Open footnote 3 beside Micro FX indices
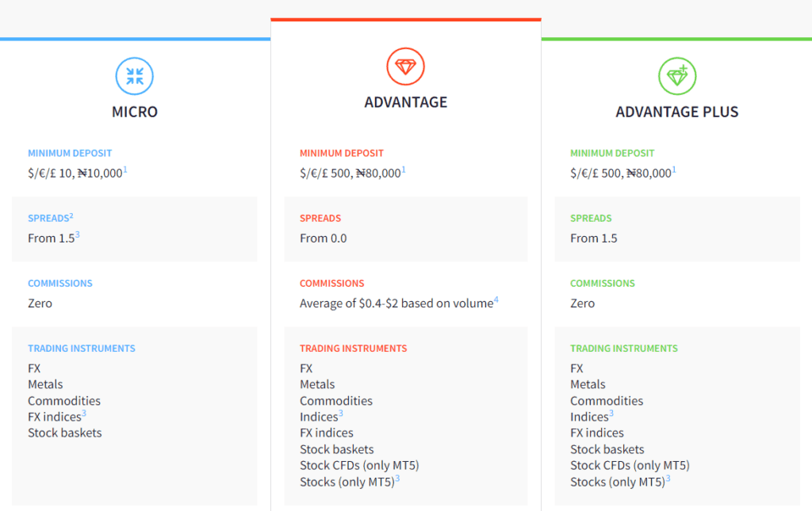The height and width of the screenshot is (511, 812). click(x=84, y=413)
